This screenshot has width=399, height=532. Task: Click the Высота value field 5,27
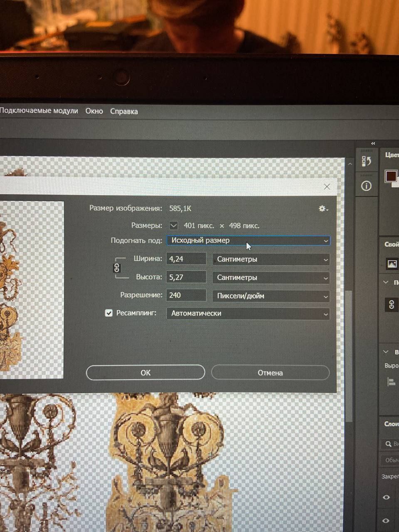pos(186,277)
